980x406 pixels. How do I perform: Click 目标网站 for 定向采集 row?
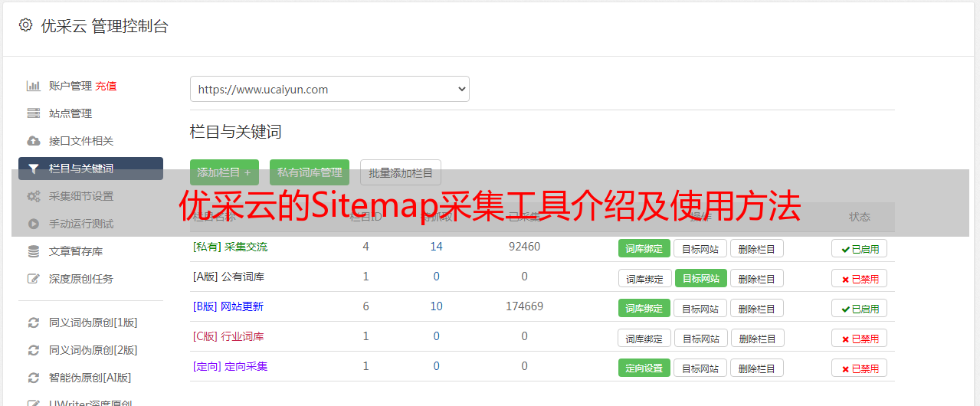(x=700, y=368)
